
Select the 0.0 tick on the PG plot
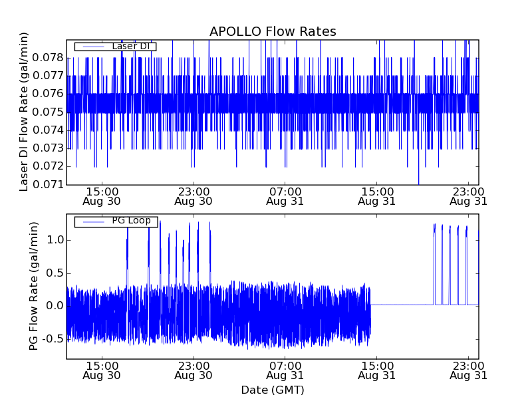pos(53,306)
